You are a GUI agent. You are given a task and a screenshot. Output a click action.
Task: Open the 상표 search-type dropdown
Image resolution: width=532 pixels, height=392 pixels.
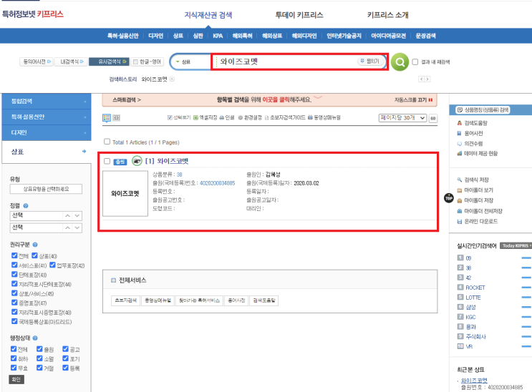pyautogui.click(x=190, y=62)
